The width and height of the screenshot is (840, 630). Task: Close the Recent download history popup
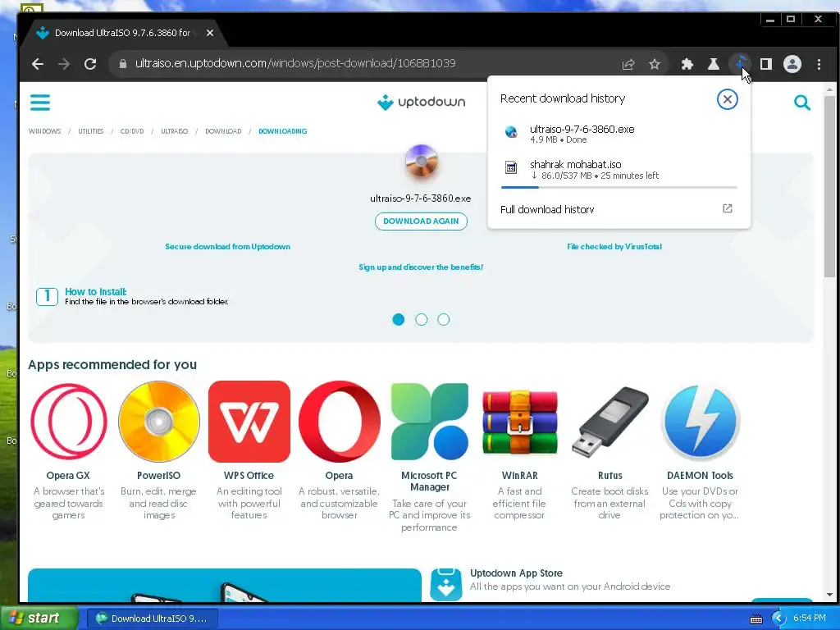pos(727,99)
